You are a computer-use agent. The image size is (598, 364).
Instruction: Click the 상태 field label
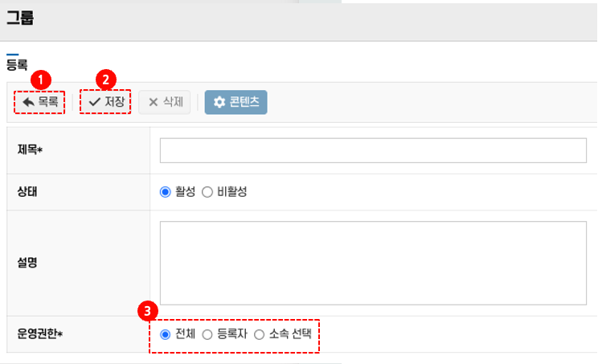(x=27, y=192)
